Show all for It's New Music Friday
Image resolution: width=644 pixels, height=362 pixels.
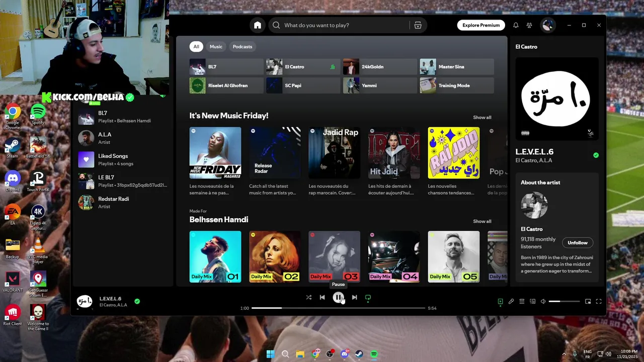(482, 117)
